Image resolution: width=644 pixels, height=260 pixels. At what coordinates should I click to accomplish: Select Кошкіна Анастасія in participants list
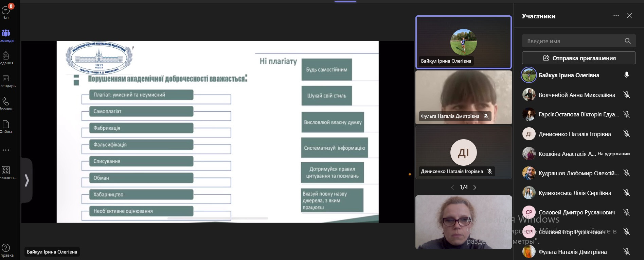point(579,154)
